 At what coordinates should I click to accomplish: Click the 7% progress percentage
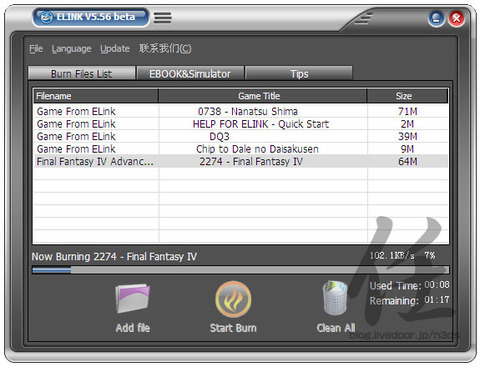[x=430, y=256]
